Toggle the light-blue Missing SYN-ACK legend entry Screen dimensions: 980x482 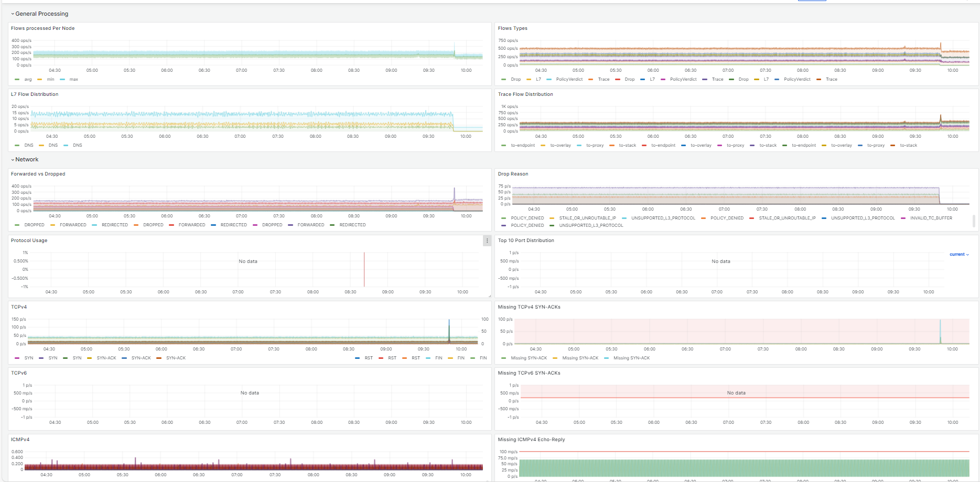(632, 358)
